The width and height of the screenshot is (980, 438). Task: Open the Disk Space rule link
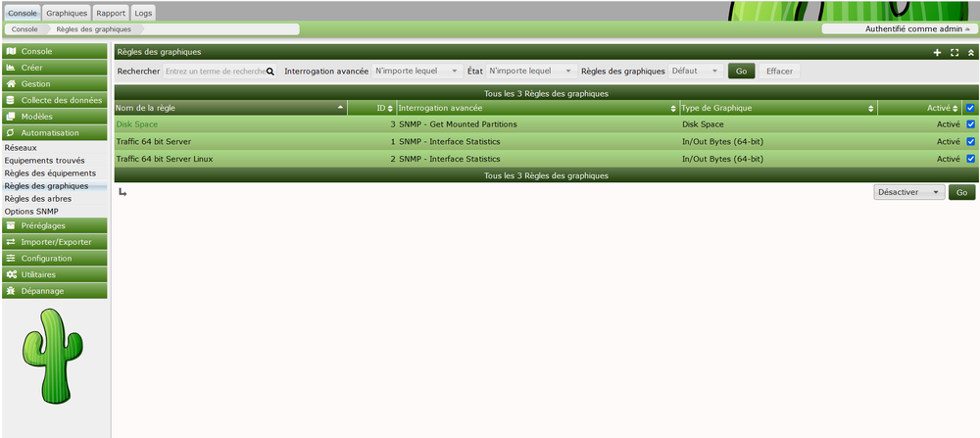tap(137, 124)
